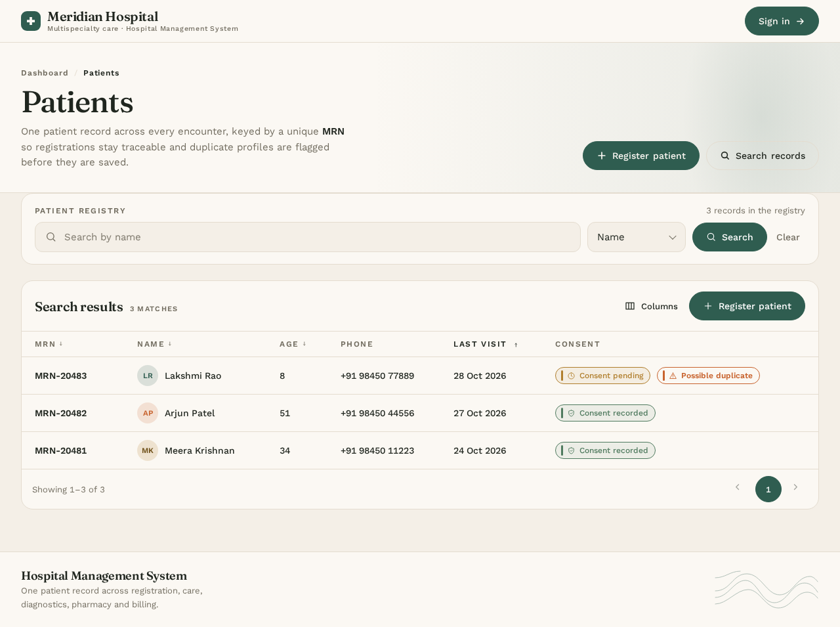Click the 28 Oct 2026 last visit cell
This screenshot has height=627, width=840.
tap(480, 376)
